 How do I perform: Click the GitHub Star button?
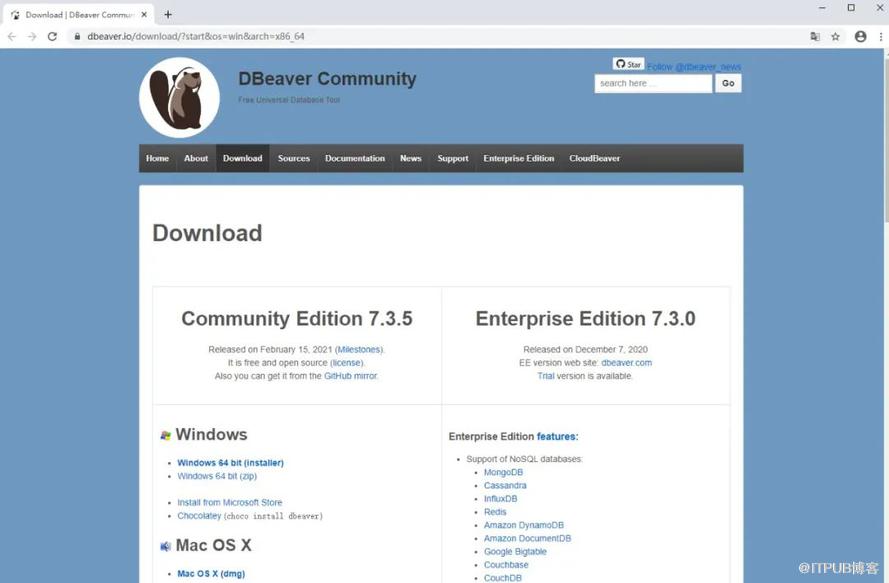(x=628, y=64)
